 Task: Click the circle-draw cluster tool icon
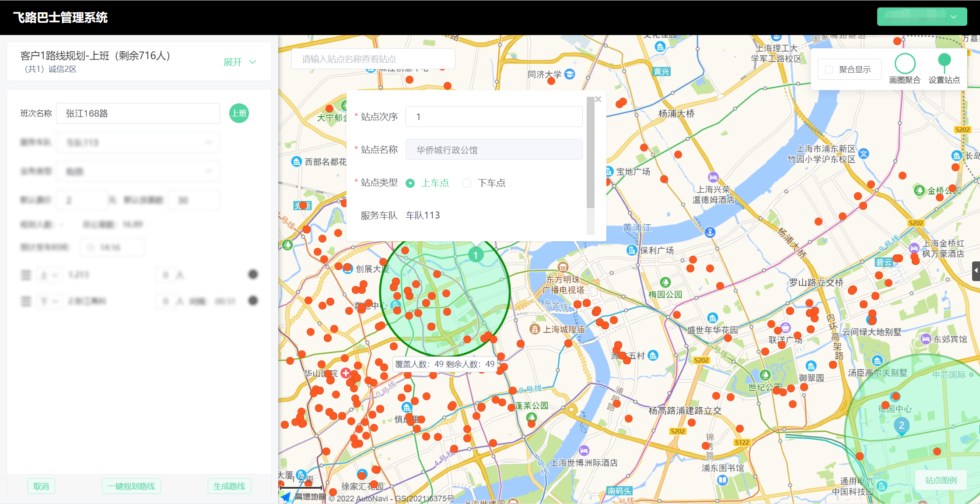pyautogui.click(x=905, y=63)
